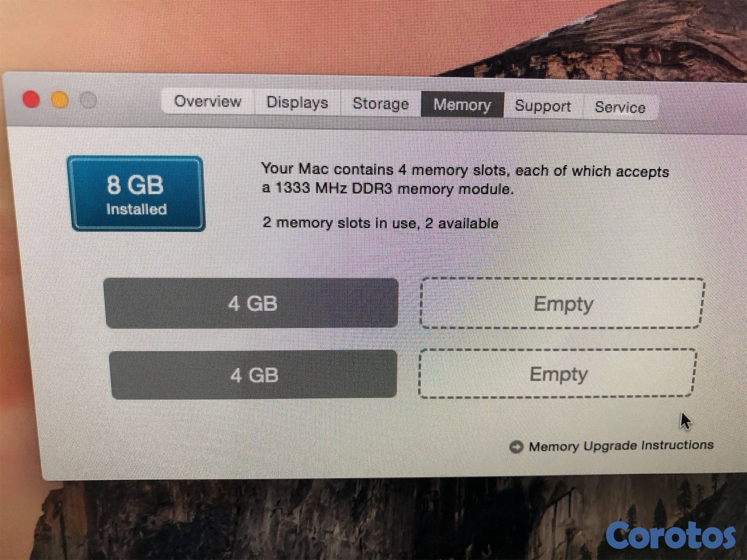747x560 pixels.
Task: Close the About This Mac window
Action: coord(31,100)
